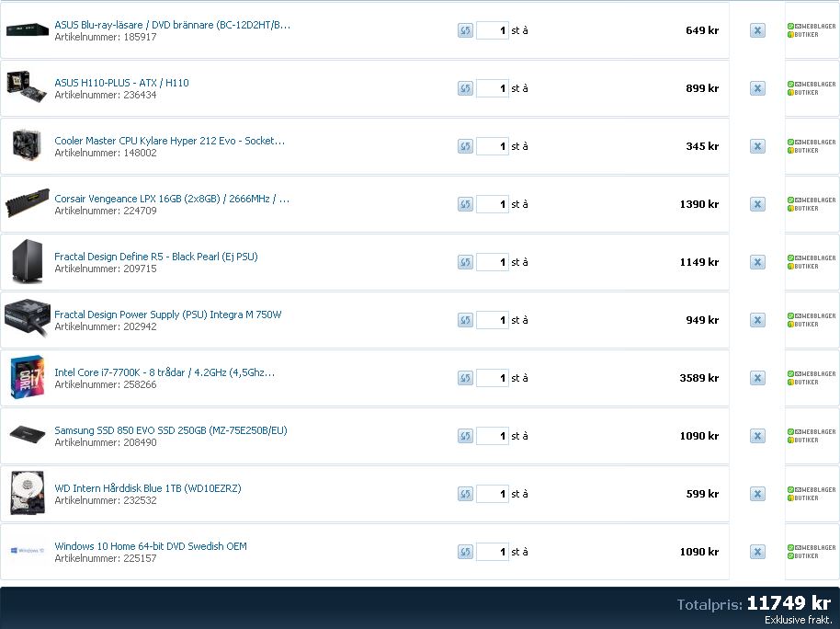The height and width of the screenshot is (629, 840).
Task: Click the ASUS Blu-ray drive thumbnail
Action: tap(28, 29)
